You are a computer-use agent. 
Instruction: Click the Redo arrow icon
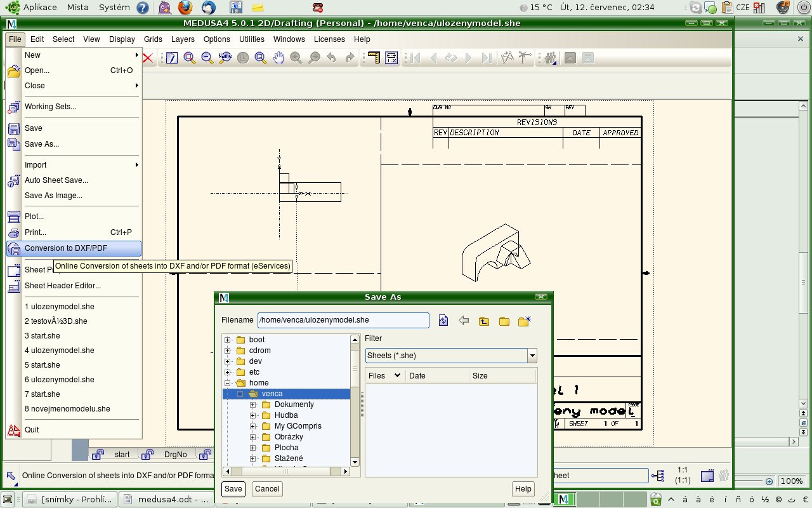(x=350, y=58)
